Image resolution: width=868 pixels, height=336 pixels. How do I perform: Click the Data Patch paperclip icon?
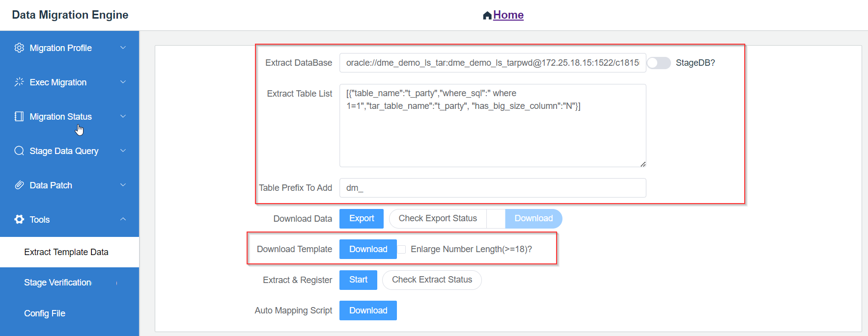19,185
